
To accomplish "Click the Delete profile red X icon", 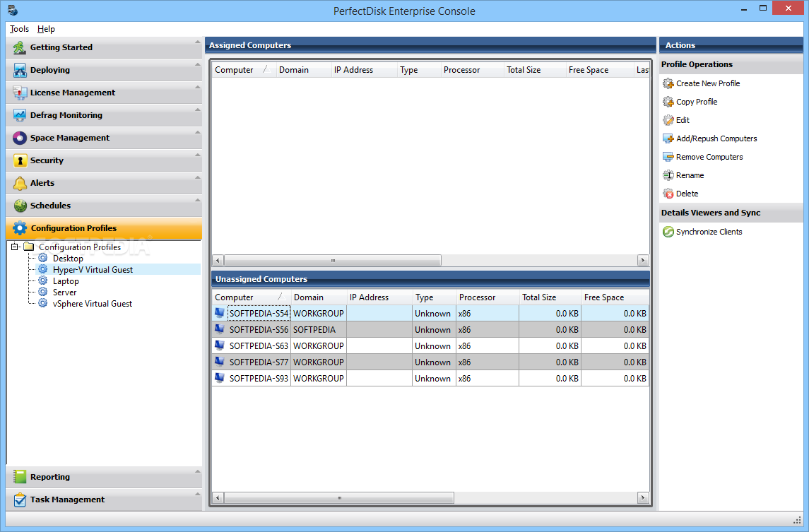I will (668, 194).
